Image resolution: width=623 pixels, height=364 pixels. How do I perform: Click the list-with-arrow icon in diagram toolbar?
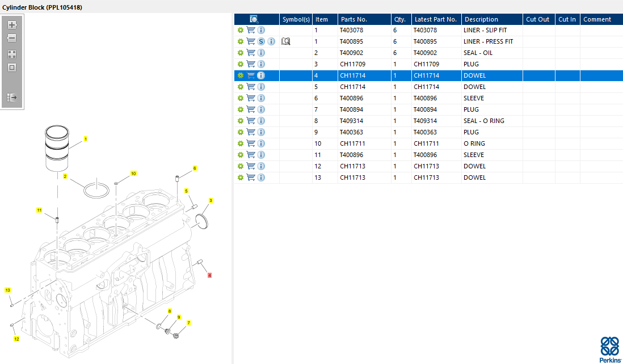(x=11, y=98)
